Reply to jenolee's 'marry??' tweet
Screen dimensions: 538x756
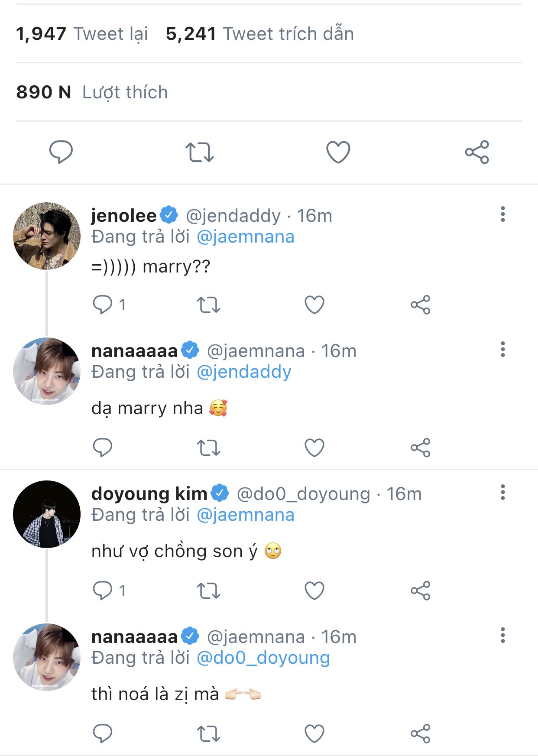tap(103, 305)
